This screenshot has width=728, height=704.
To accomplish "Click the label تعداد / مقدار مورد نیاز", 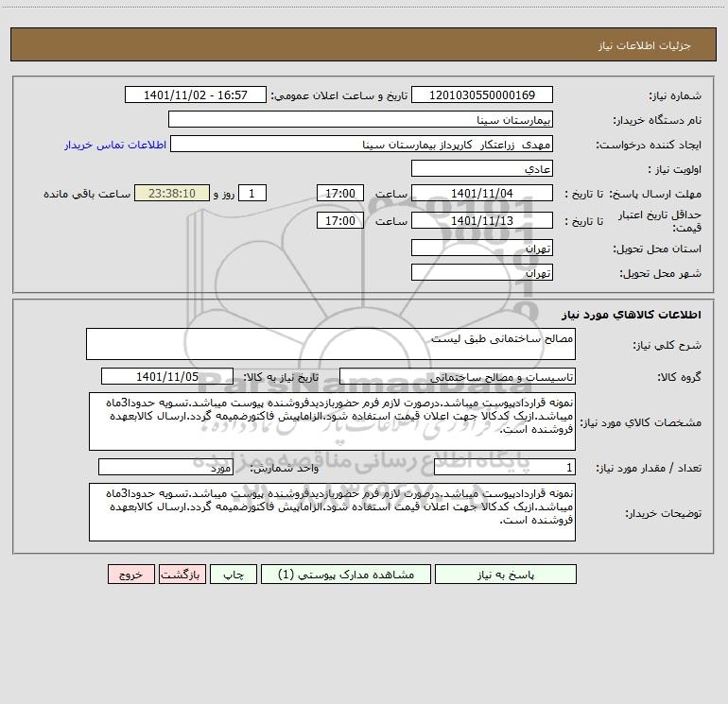I will tap(649, 469).
